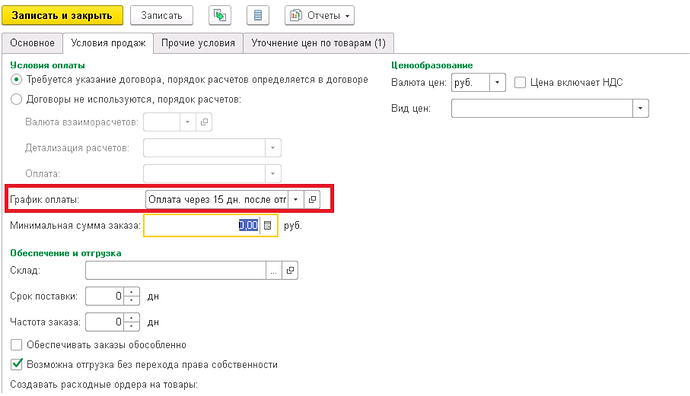This screenshot has height=396, width=690.
Task: Expand the Оплата dropdown
Action: 273,174
